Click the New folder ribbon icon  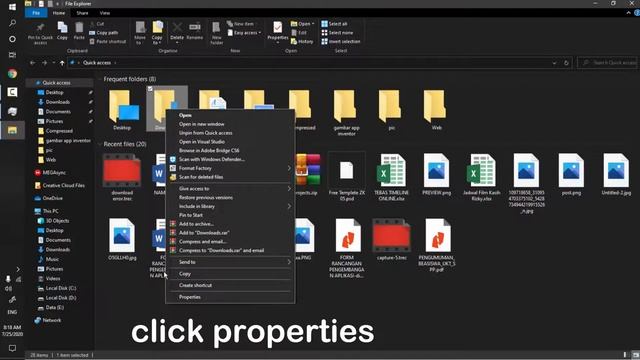(216, 33)
